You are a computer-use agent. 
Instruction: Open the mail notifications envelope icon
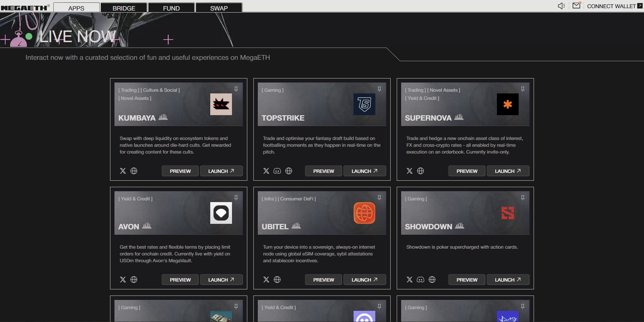click(x=576, y=5)
